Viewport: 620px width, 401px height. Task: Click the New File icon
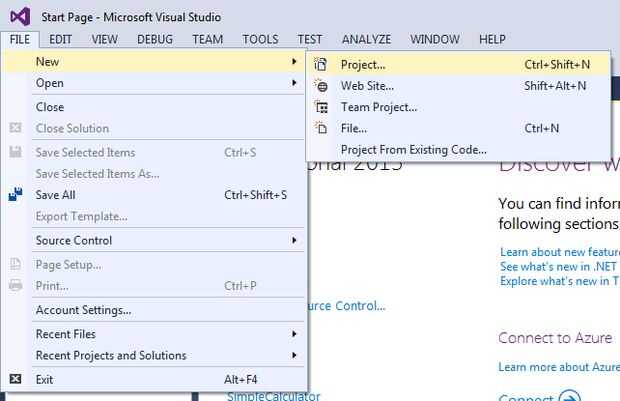pyautogui.click(x=321, y=128)
